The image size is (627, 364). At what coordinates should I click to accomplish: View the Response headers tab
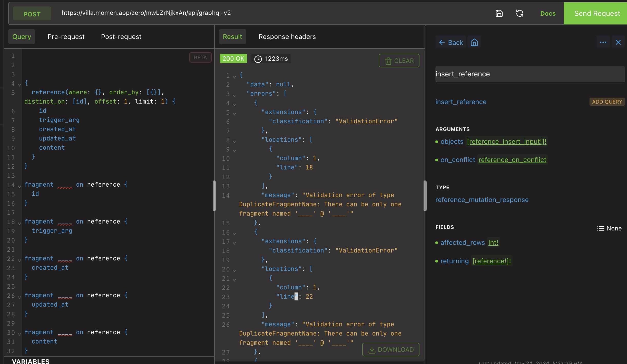(x=287, y=37)
